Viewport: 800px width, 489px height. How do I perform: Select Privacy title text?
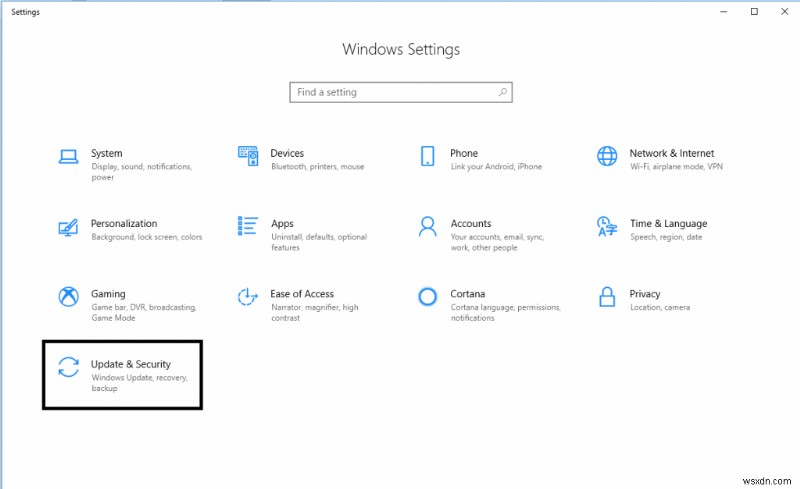click(x=645, y=294)
